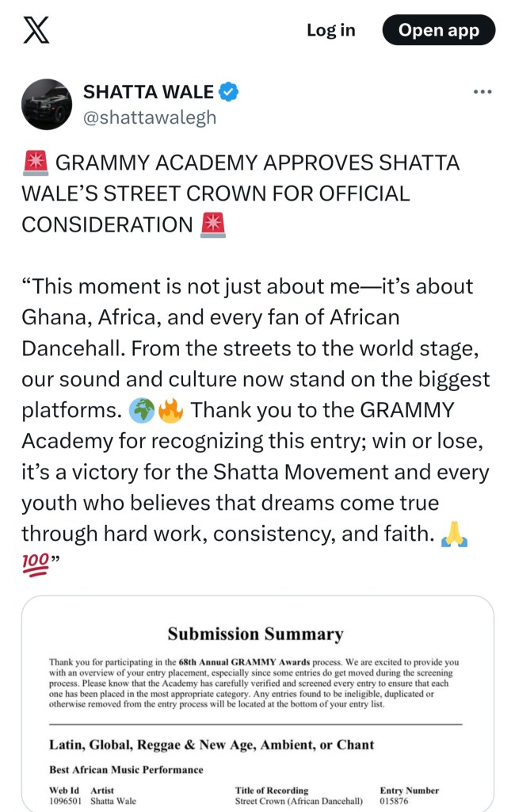Open the three-dot more options menu
This screenshot has height=812, width=515.
tap(482, 92)
